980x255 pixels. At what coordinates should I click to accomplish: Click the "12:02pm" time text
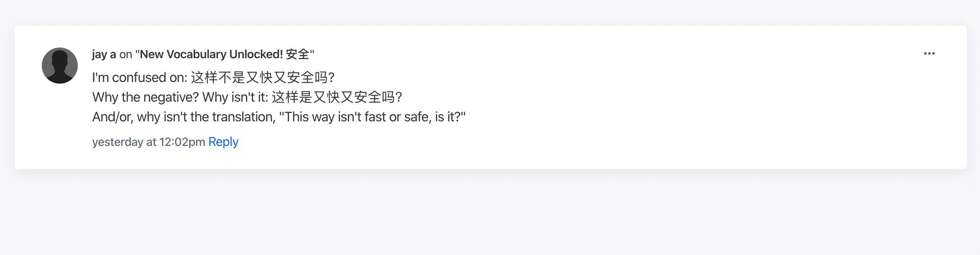182,142
